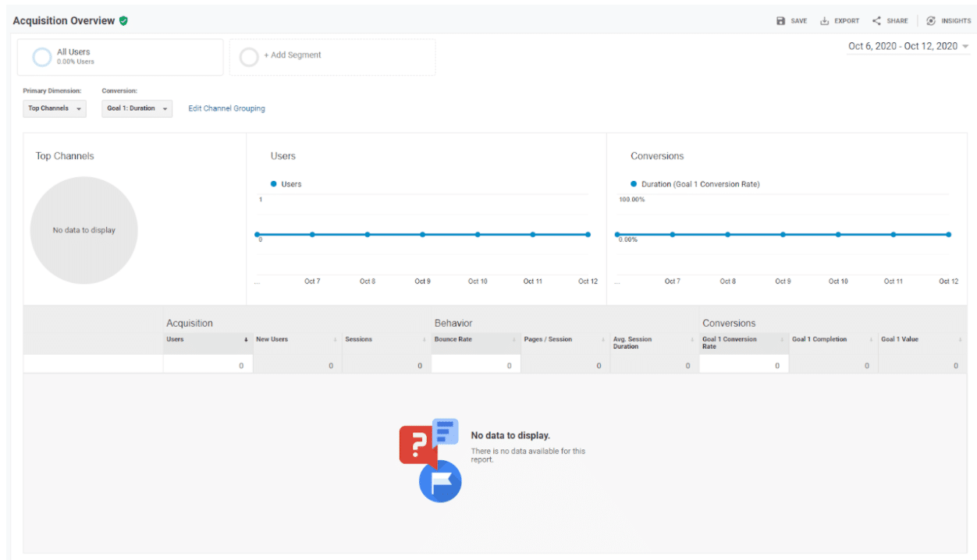
Task: Click the green verified shield icon
Action: (x=123, y=21)
